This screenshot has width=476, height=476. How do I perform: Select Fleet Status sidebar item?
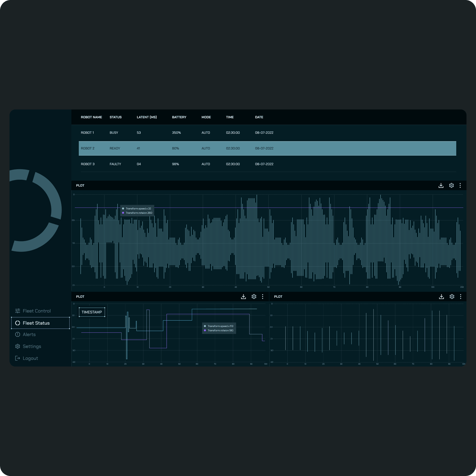point(36,323)
